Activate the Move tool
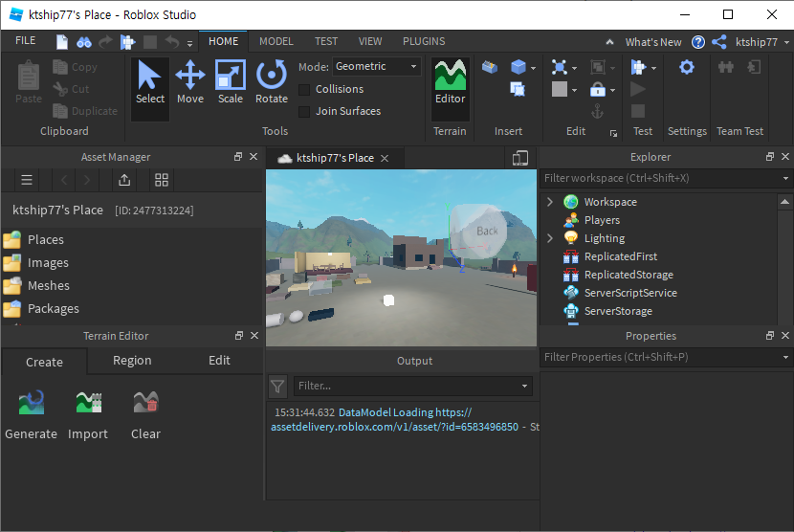This screenshot has width=794, height=532. click(x=190, y=83)
